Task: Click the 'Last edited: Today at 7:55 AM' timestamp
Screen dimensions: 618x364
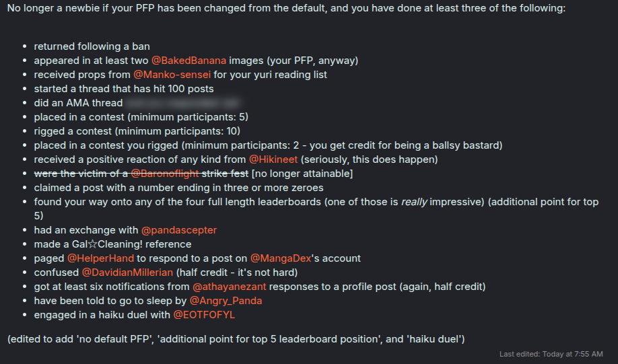Action: [x=551, y=354]
